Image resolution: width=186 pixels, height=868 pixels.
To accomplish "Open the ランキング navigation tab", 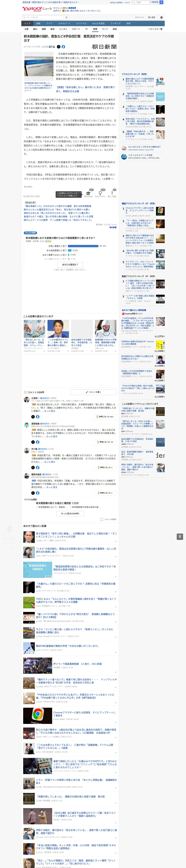I will [x=115, y=24].
